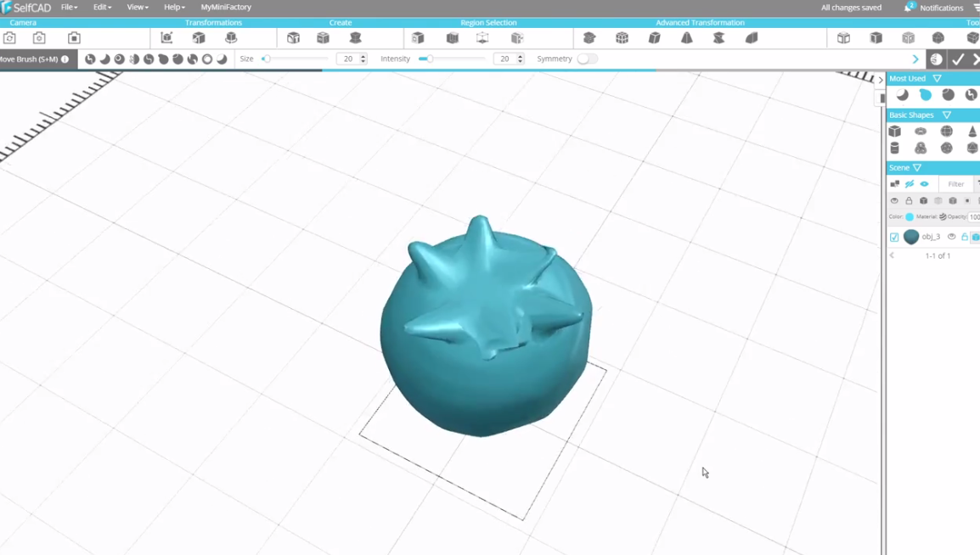Click the Scene Filter field
The height and width of the screenshot is (555, 980).
(955, 184)
